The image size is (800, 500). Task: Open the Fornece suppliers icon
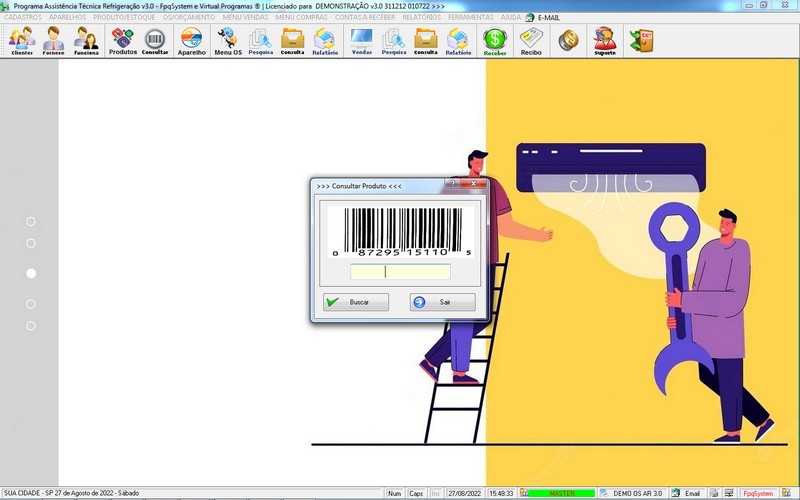pos(53,41)
